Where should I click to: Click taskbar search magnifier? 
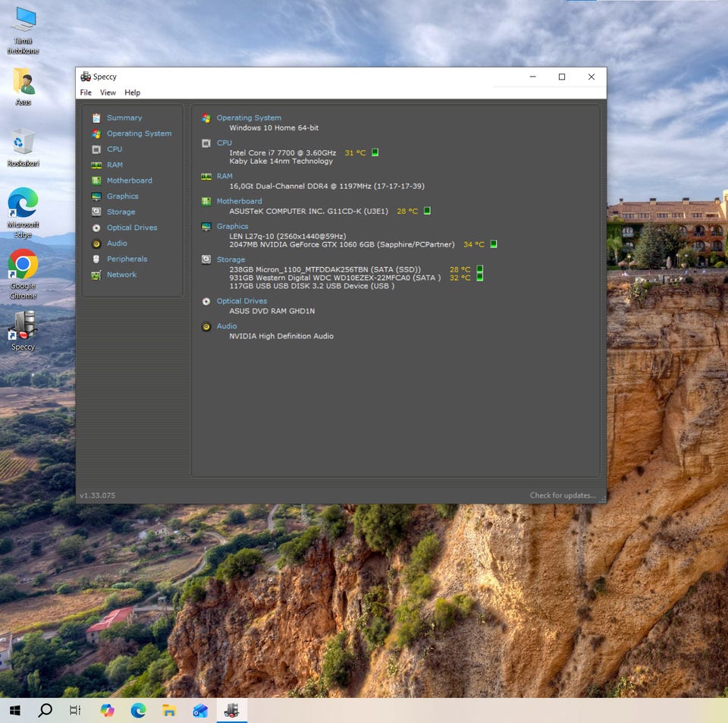45,710
